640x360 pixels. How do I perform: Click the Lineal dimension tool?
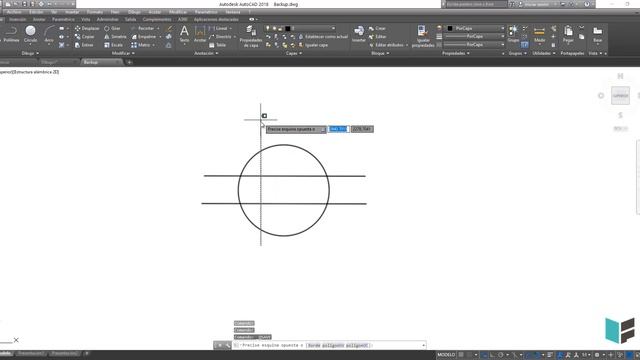pyautogui.click(x=218, y=28)
